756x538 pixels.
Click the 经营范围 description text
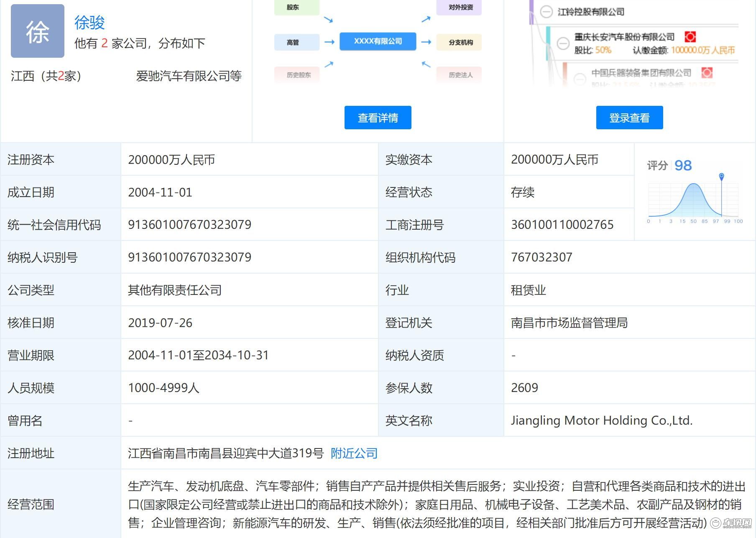437,505
